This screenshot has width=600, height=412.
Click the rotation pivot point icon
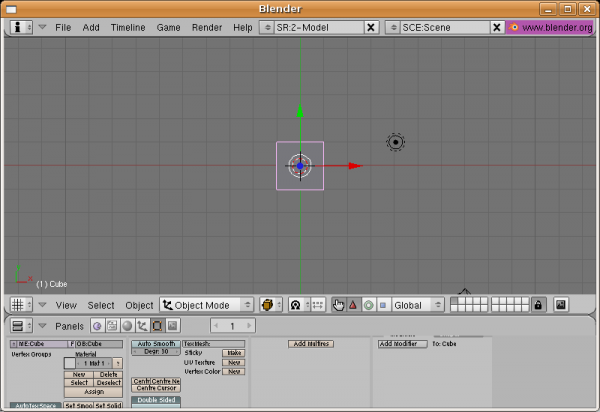296,305
